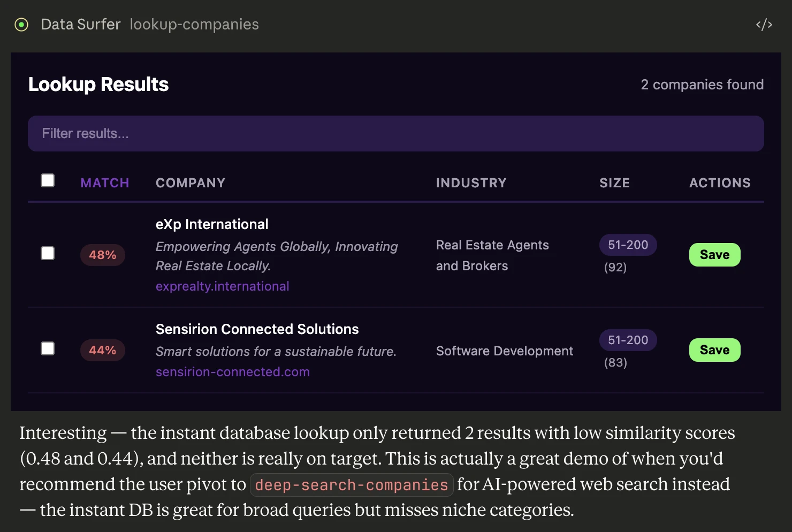Viewport: 792px width, 532px height.
Task: Click the INDUSTRY column header
Action: (x=471, y=183)
